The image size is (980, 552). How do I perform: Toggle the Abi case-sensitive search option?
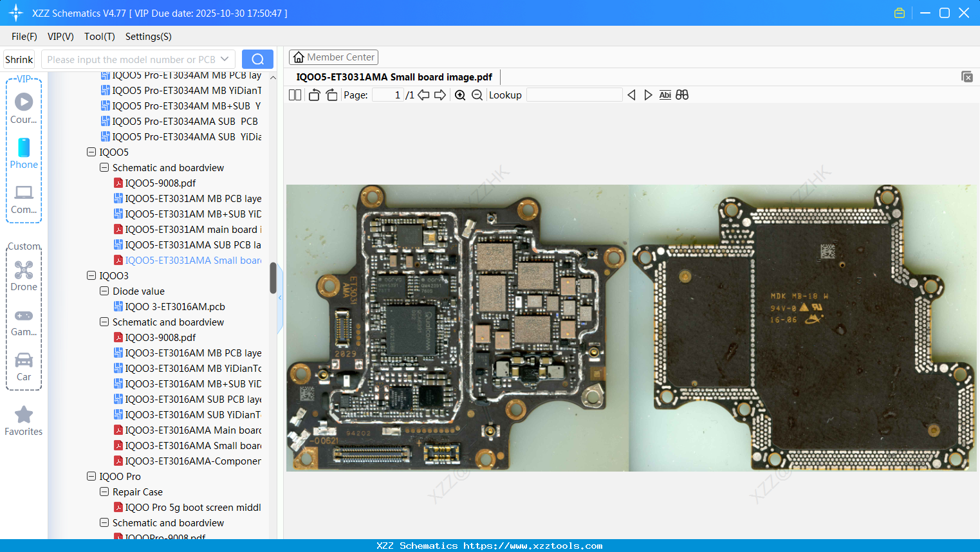pyautogui.click(x=665, y=95)
